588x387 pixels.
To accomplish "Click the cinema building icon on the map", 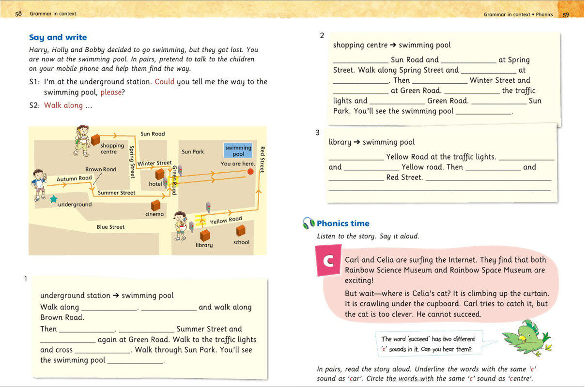I will (x=155, y=205).
